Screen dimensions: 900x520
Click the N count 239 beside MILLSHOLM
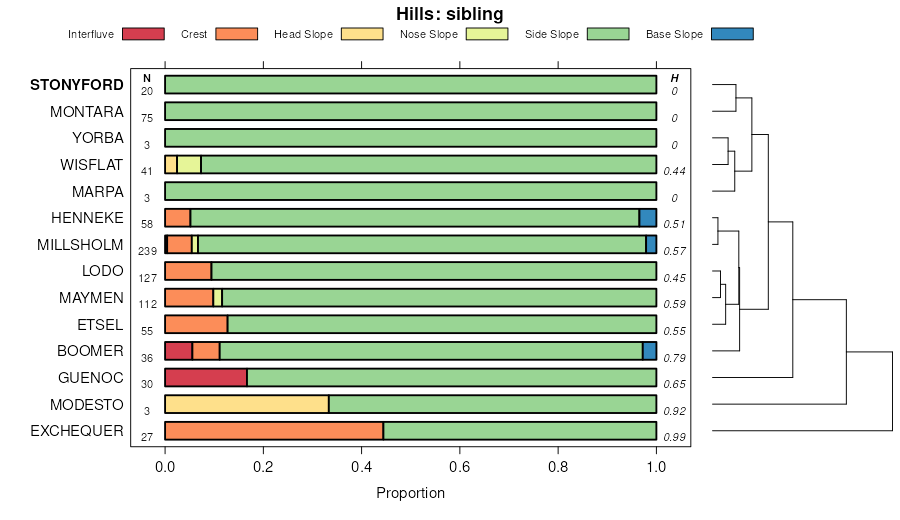tap(146, 251)
